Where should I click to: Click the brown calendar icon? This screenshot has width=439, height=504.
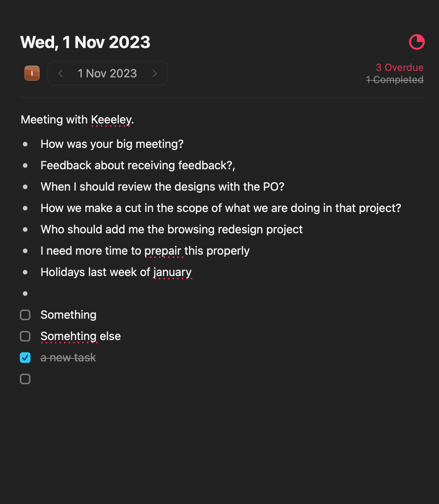pos(32,73)
